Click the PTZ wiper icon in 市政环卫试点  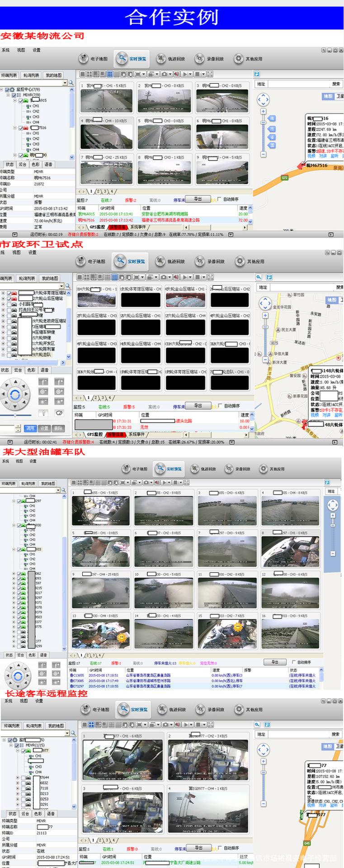59,413
